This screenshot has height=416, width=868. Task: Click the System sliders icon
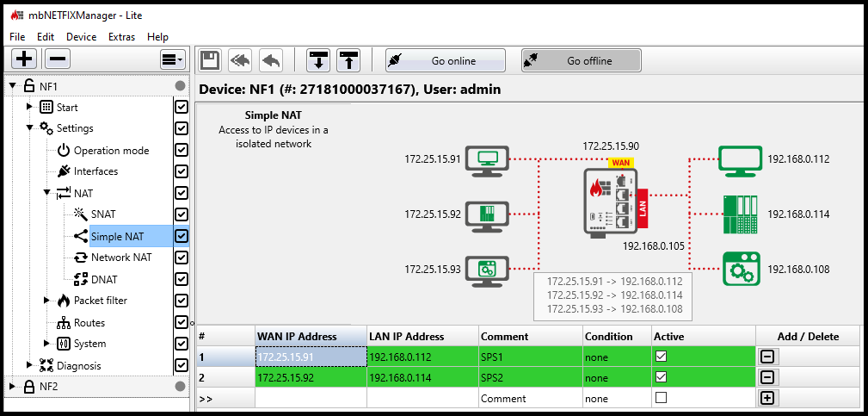pos(65,344)
